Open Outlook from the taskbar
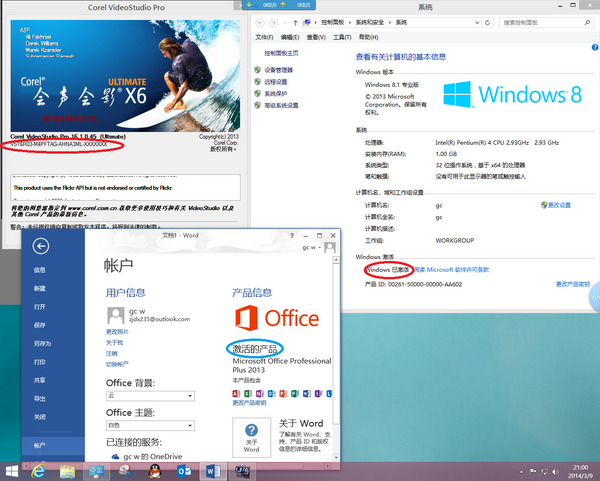This screenshot has height=481, width=600. (x=184, y=471)
